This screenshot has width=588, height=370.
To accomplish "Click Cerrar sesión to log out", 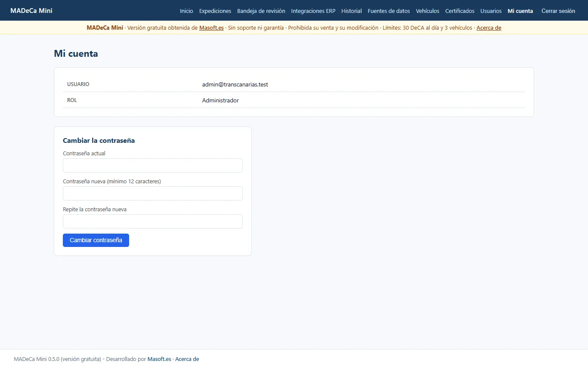I will [558, 11].
